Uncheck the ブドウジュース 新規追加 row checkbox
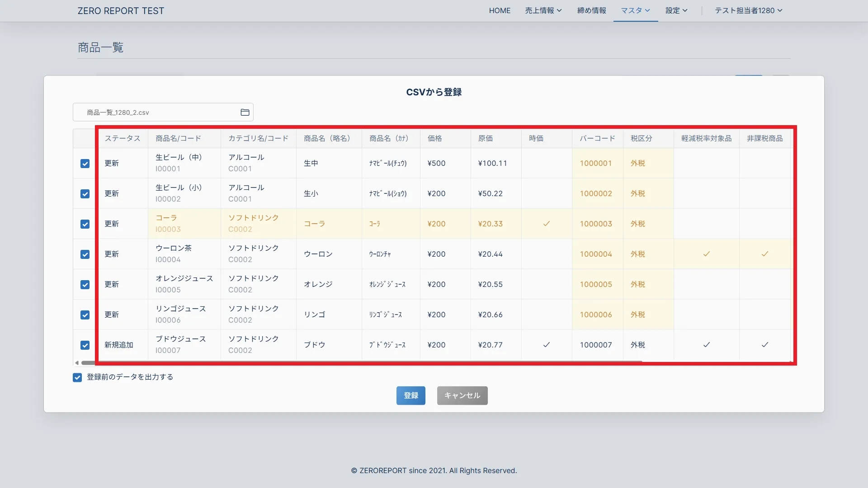The height and width of the screenshot is (488, 868). pyautogui.click(x=85, y=345)
